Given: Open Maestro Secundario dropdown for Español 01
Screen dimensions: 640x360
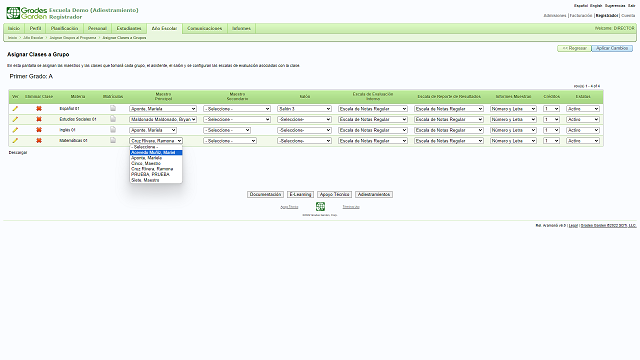Looking at the screenshot, I should 237,109.
